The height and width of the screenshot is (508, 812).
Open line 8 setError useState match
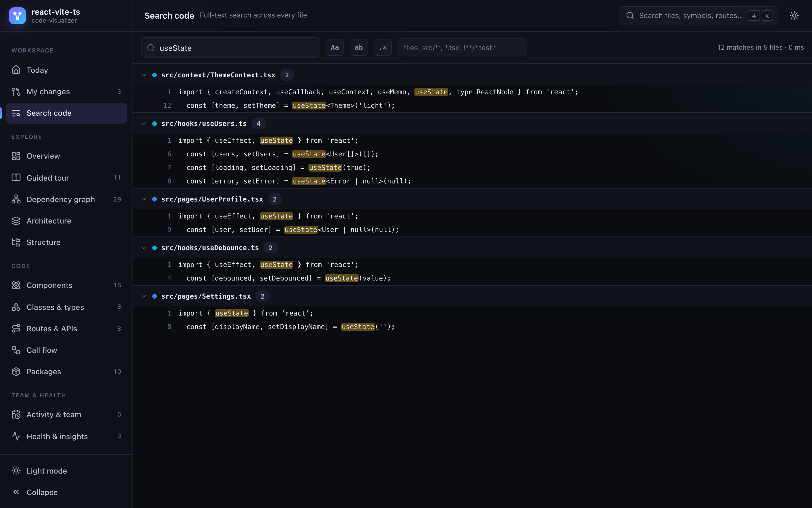pyautogui.click(x=473, y=181)
